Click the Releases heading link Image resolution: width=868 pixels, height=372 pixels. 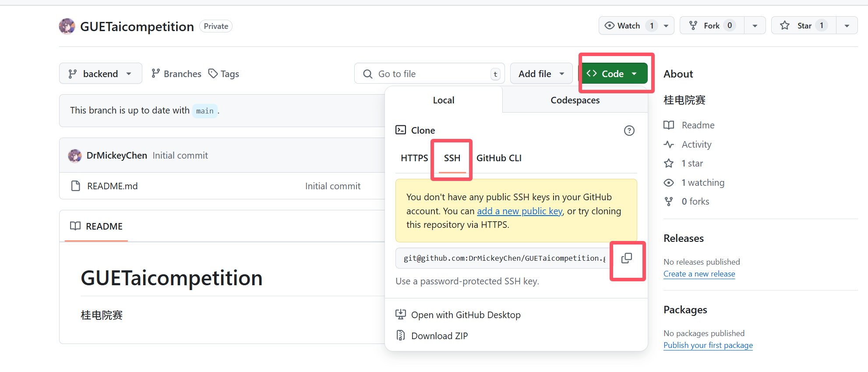pos(684,238)
